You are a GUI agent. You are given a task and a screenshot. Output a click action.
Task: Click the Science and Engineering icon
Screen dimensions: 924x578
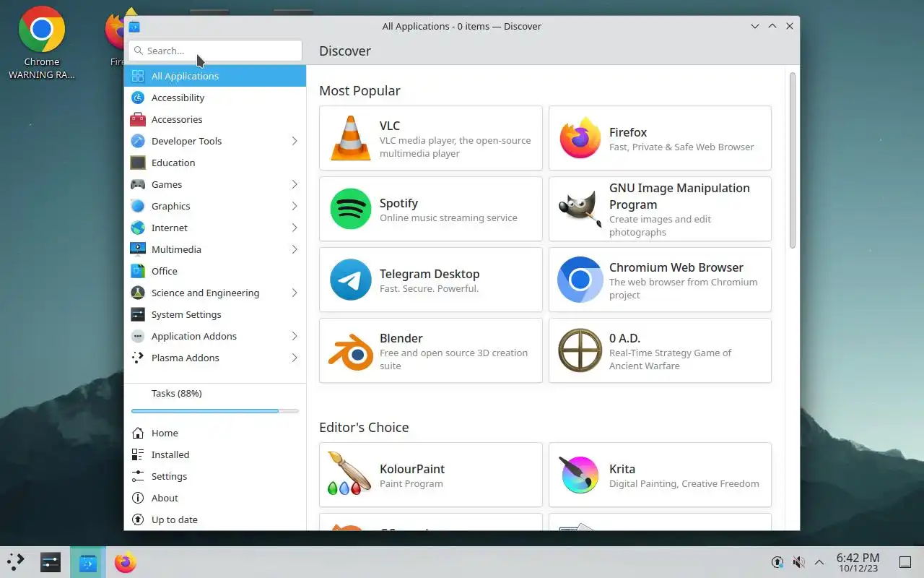138,293
